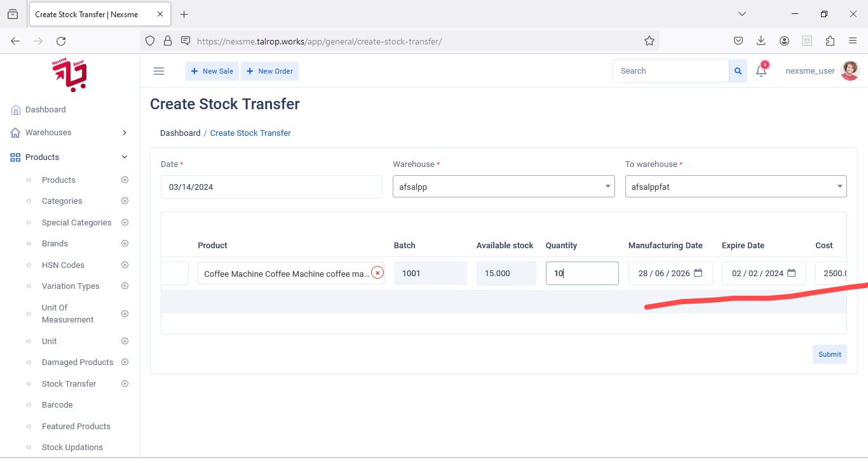This screenshot has width=868, height=459.
Task: Click the New Sale button
Action: (212, 71)
